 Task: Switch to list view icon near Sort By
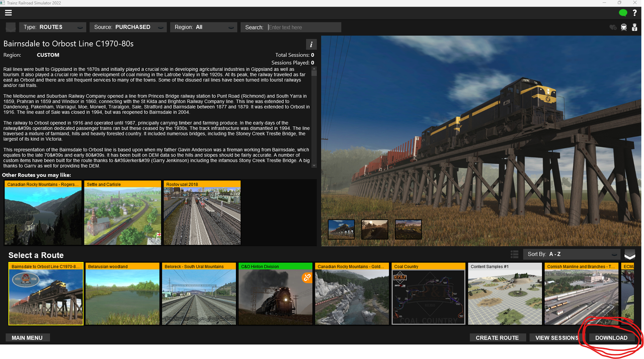click(514, 254)
